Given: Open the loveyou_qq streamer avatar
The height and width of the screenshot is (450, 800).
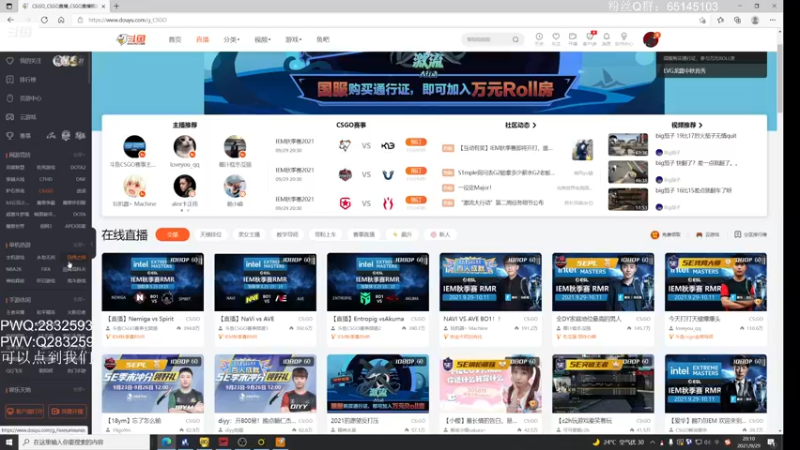Looking at the screenshot, I should click(185, 147).
